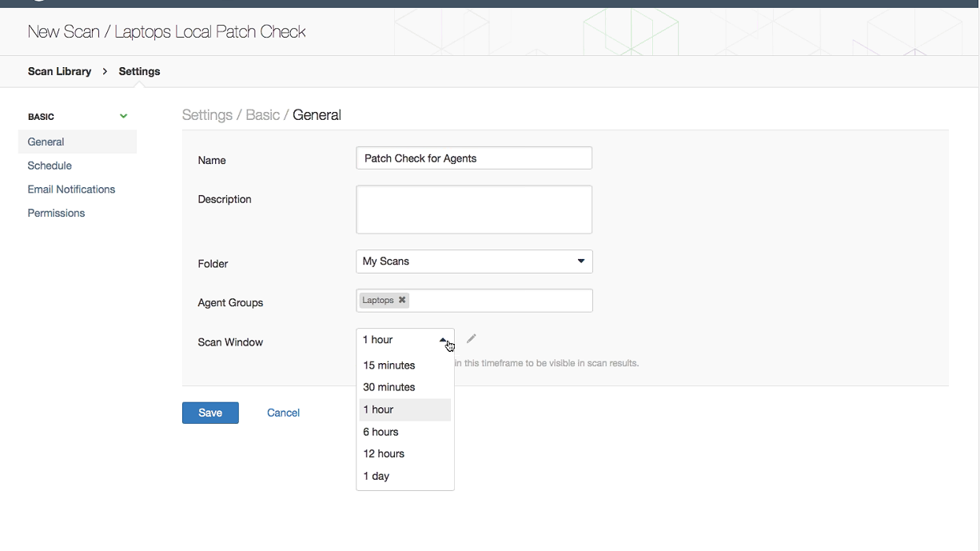Viewport: 980px width, 551px height.
Task: Cancel the new scan
Action: click(283, 413)
